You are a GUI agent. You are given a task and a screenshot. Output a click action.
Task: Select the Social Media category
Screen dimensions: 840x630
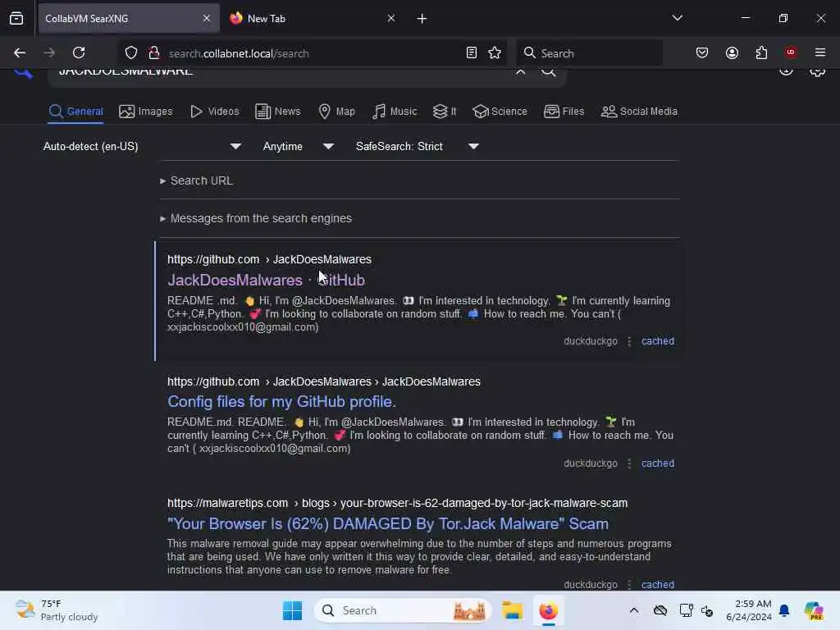(639, 112)
